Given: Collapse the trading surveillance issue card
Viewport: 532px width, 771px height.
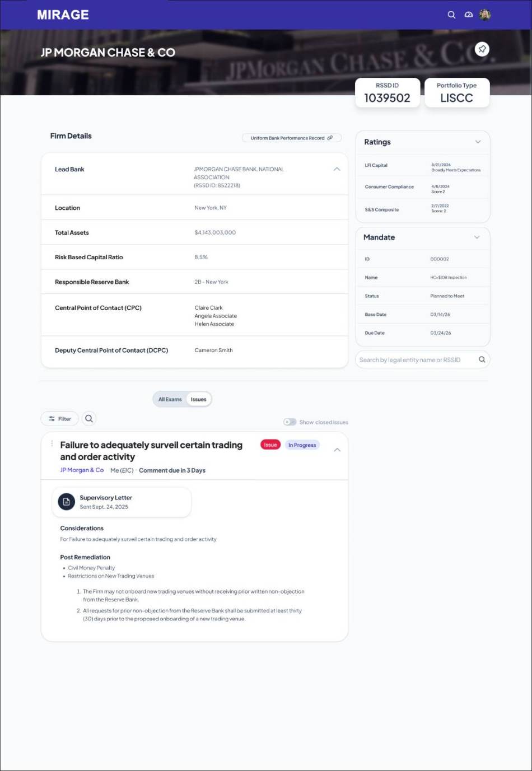Looking at the screenshot, I should pyautogui.click(x=337, y=450).
